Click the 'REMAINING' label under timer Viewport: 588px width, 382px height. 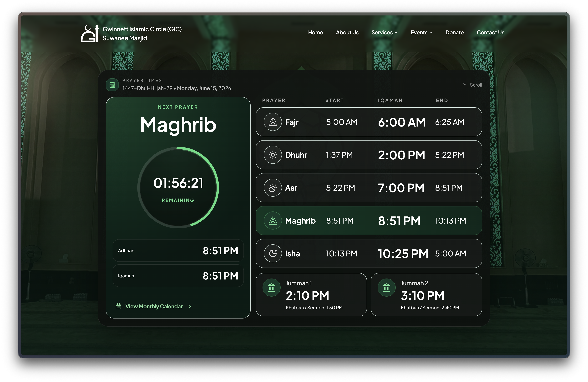coord(178,200)
